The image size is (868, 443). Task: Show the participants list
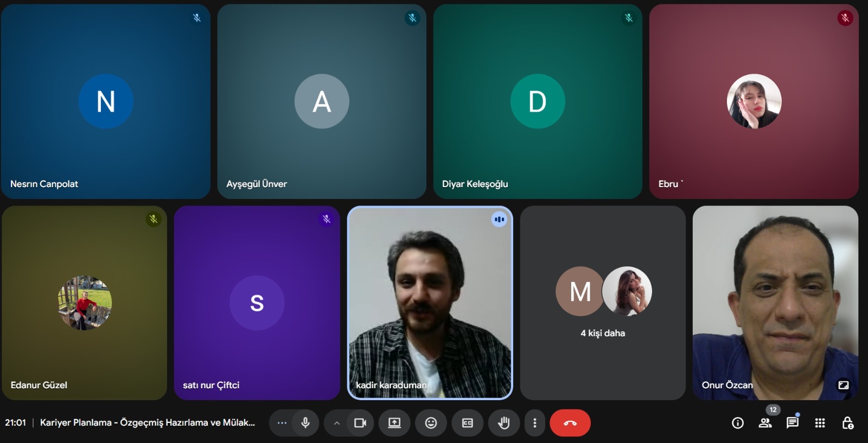pyautogui.click(x=765, y=423)
